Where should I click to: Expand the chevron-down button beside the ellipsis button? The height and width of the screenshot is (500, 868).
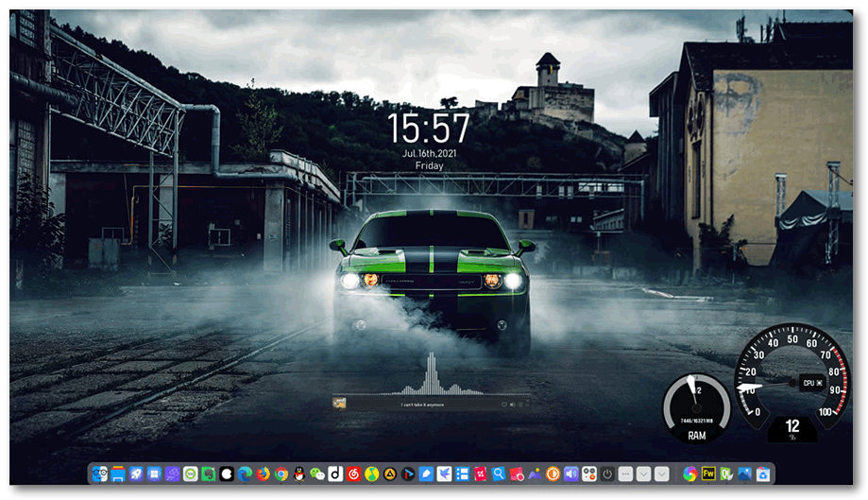(643, 474)
